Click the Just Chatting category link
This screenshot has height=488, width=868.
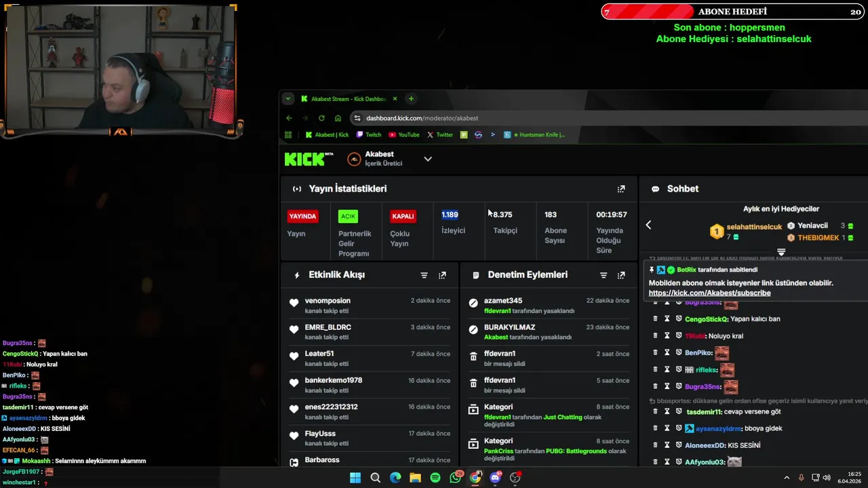coord(563,417)
